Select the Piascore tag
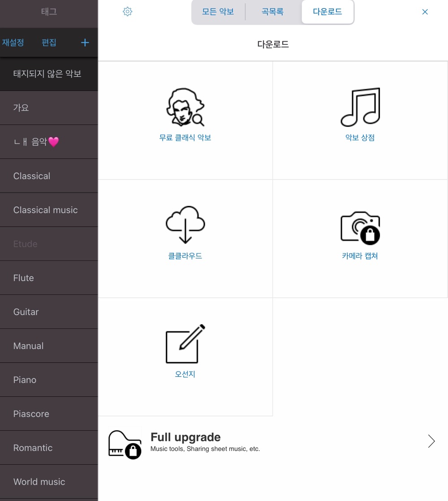The width and height of the screenshot is (448, 501). (x=49, y=414)
